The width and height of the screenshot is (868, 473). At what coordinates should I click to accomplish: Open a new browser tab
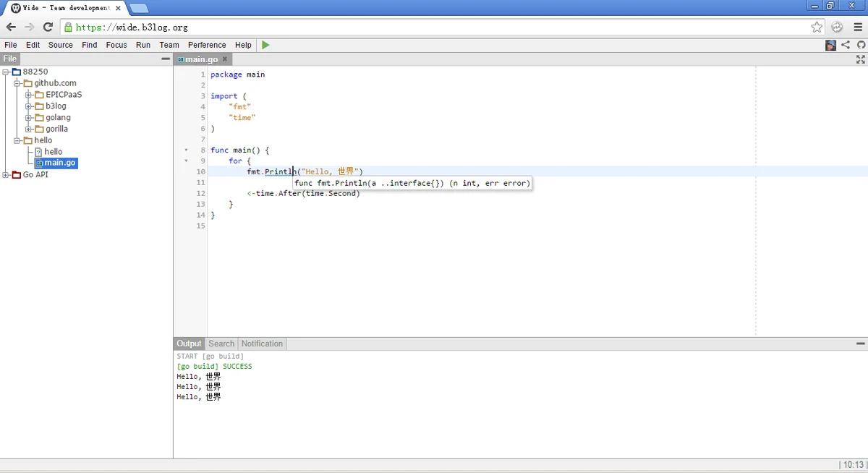[x=139, y=8]
